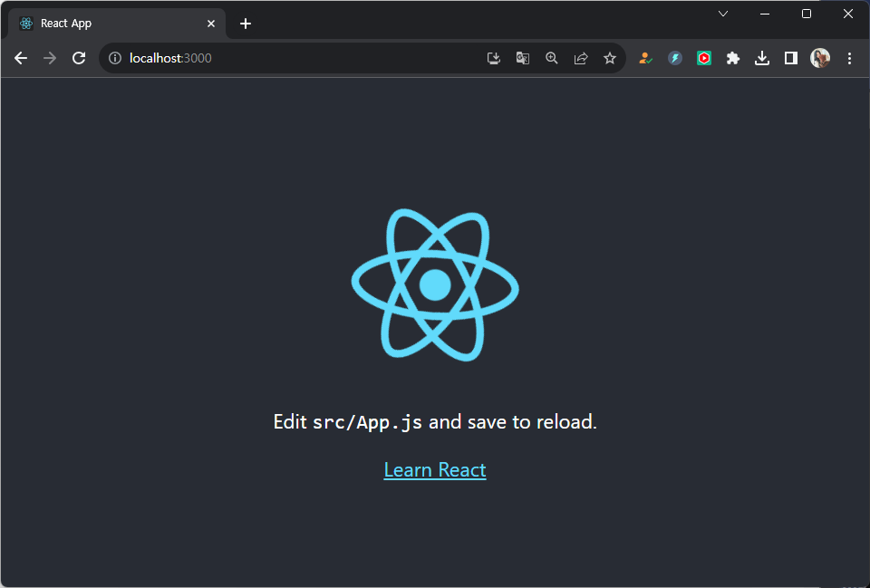Maximize the browser window
870x588 pixels.
tap(807, 14)
